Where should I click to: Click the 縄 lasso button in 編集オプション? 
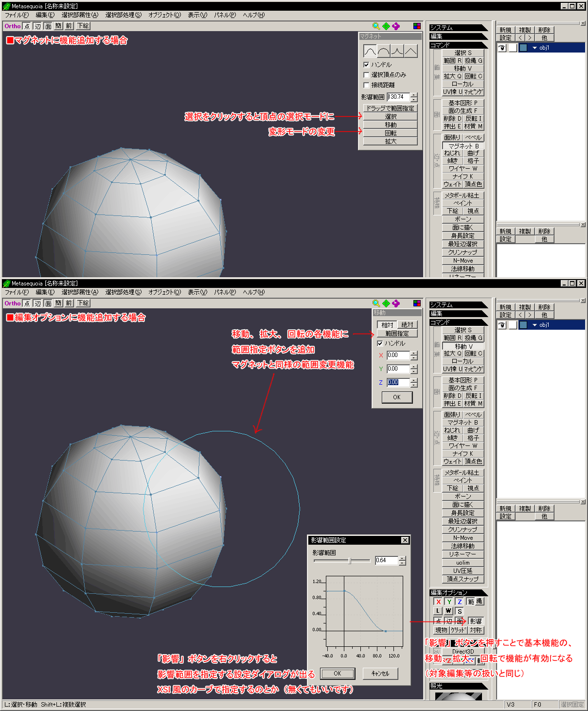[480, 602]
